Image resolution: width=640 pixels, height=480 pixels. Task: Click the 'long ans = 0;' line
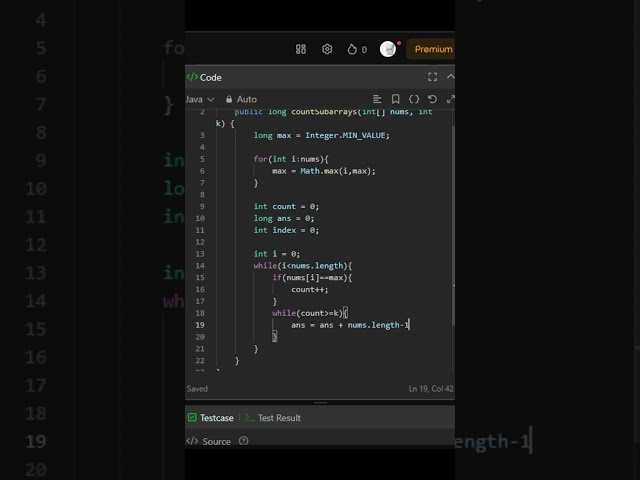point(284,218)
